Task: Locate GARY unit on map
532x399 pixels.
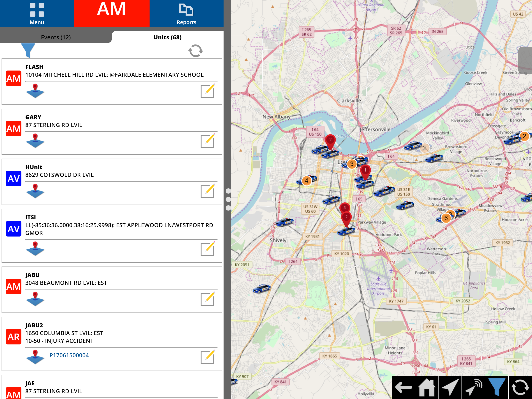Action: (x=35, y=141)
